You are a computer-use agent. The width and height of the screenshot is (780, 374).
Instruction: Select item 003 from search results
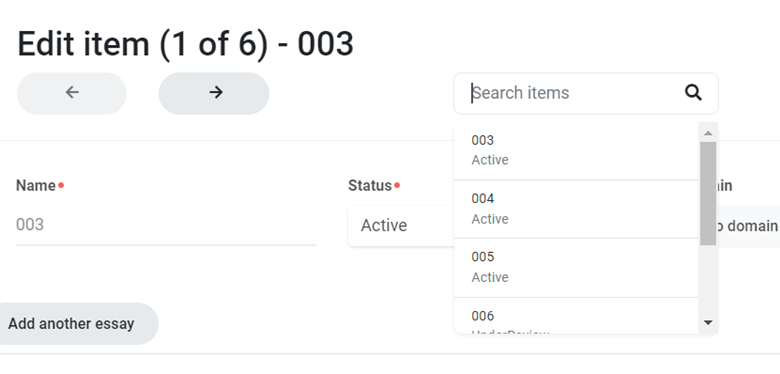576,150
